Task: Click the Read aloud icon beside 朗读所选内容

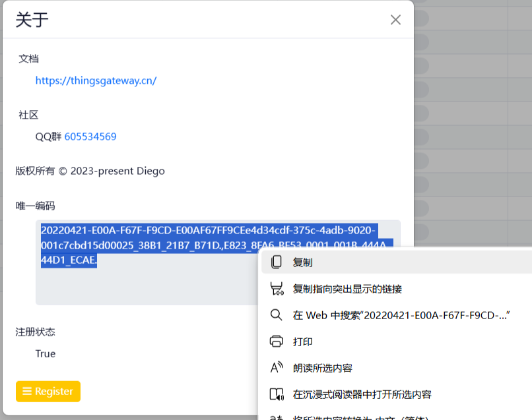Action: pyautogui.click(x=277, y=367)
